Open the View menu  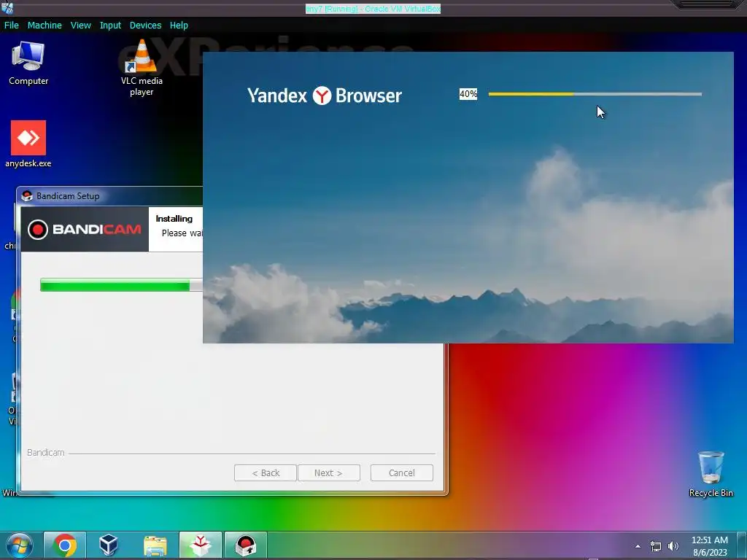click(x=80, y=26)
